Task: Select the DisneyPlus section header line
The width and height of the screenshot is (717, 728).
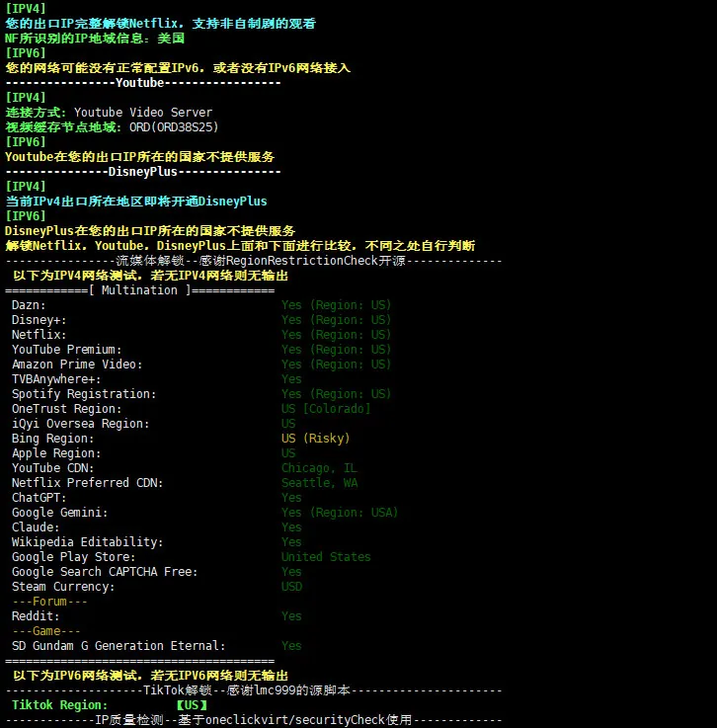Action: pyautogui.click(x=143, y=172)
